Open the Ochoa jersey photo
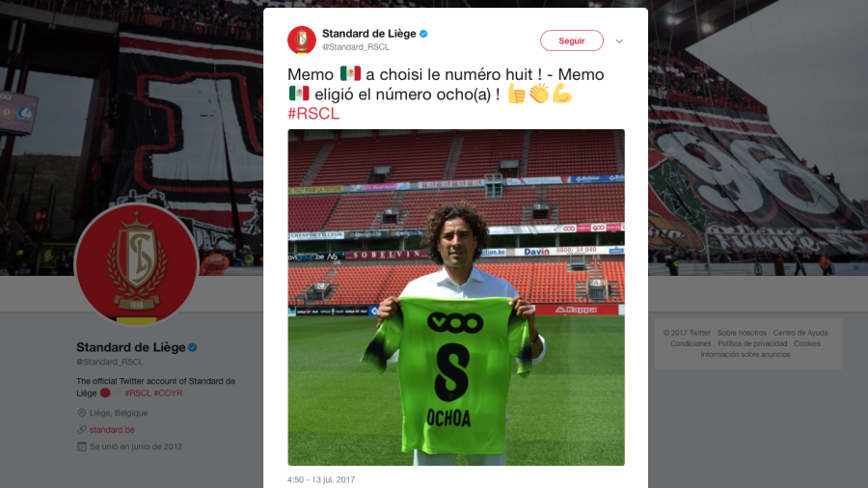Screen dimensions: 868x488 (456, 298)
